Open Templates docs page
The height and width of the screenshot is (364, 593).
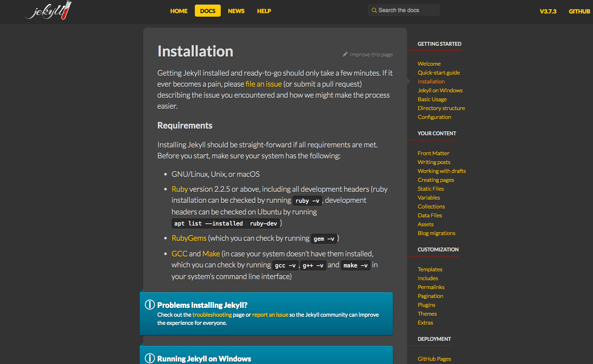pos(430,270)
